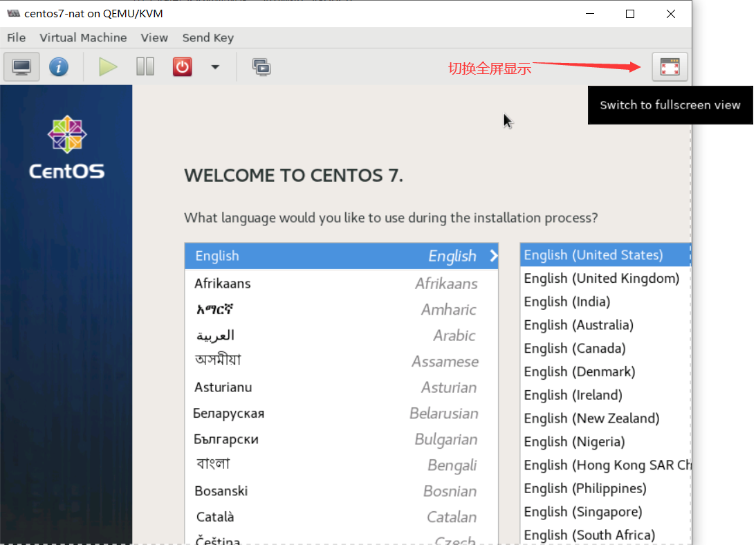Choose English (Australia) locale
The image size is (756, 545).
coord(606,325)
